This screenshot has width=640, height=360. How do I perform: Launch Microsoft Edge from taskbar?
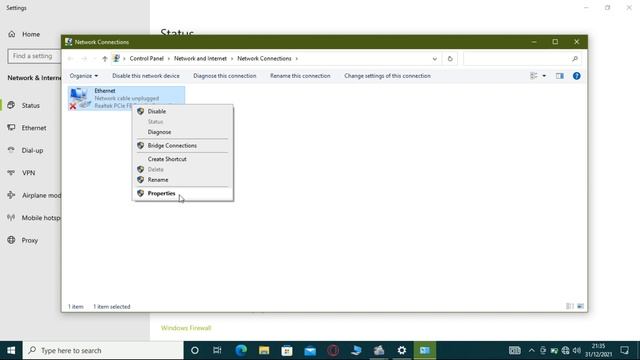point(241,350)
